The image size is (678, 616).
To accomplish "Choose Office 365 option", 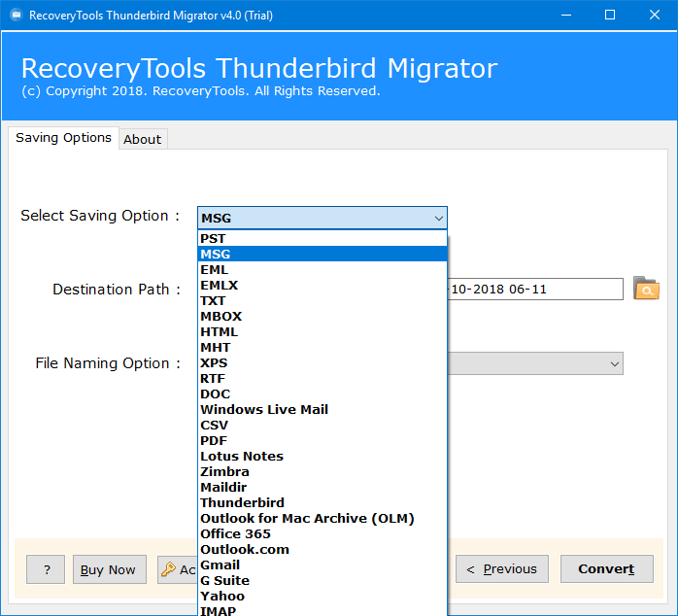I will (x=322, y=534).
